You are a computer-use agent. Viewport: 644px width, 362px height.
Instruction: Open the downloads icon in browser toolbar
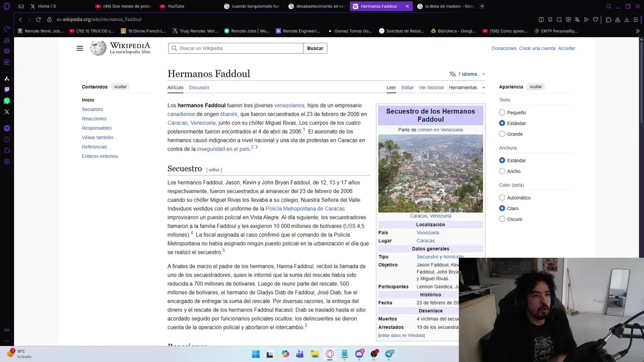coord(626,20)
